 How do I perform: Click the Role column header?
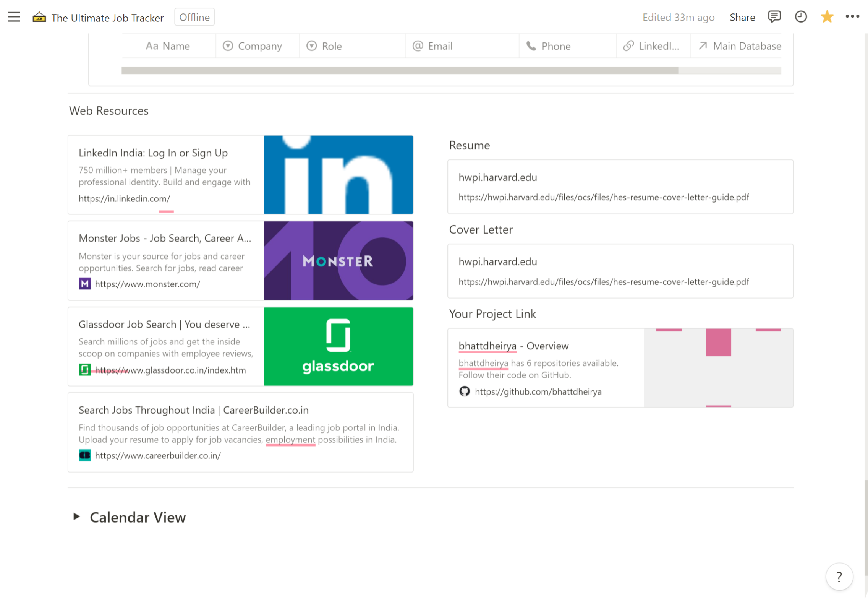point(353,46)
